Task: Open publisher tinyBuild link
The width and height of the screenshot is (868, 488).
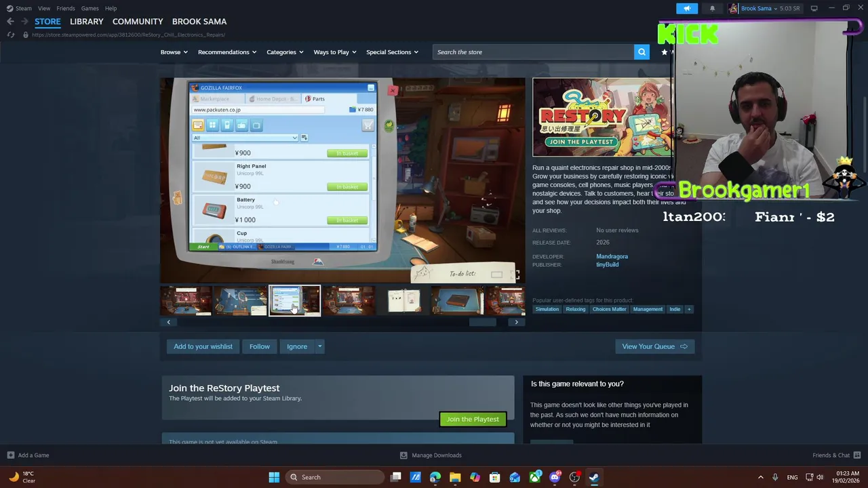Action: (607, 264)
